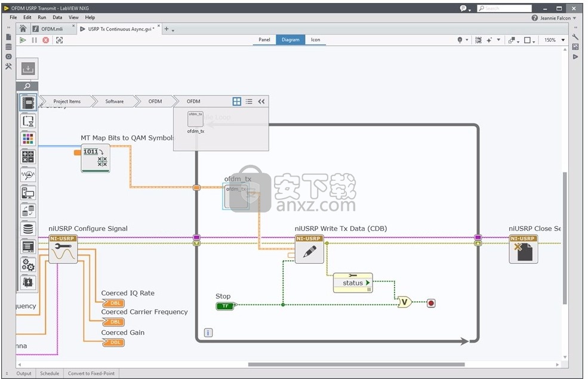Click the unplaced items tray icon

[x=27, y=69]
